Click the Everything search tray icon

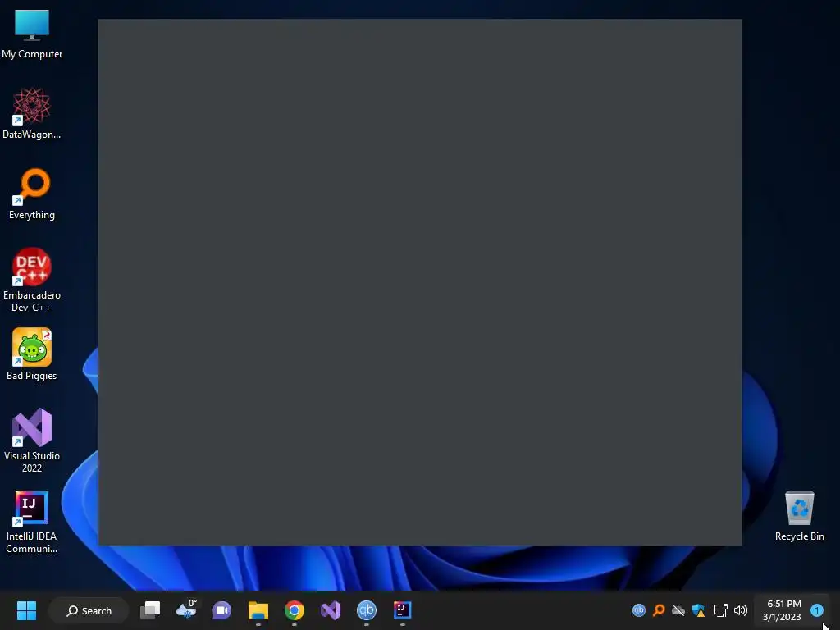[659, 610]
